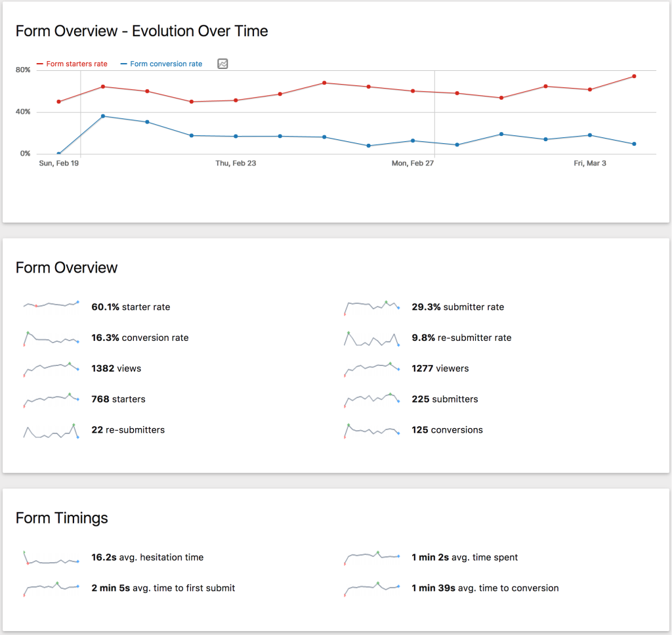The height and width of the screenshot is (635, 672).
Task: Click the metrics picker icon beside chart legend
Action: tap(222, 64)
